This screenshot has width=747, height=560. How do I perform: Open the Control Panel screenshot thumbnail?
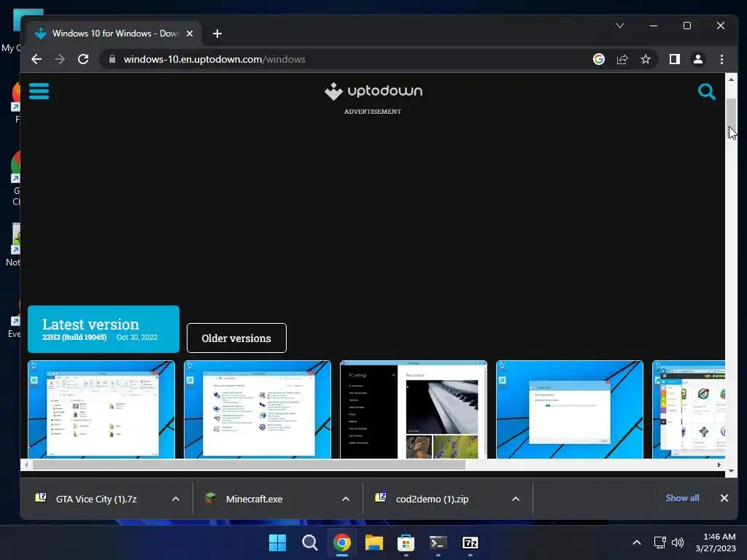click(x=258, y=410)
